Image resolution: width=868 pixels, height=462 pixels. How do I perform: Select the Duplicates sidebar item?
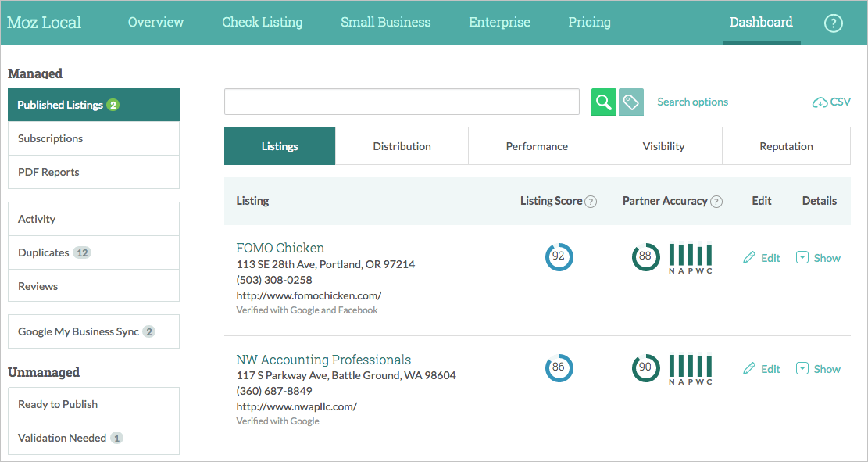coord(93,252)
